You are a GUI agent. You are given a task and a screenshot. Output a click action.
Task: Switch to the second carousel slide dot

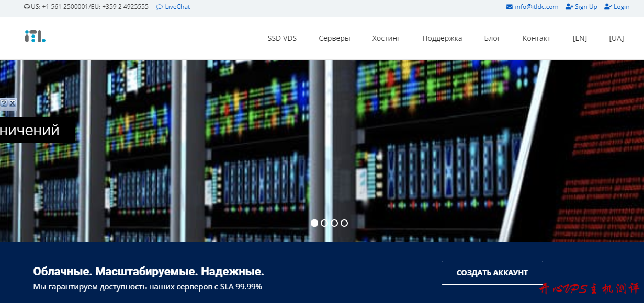point(324,223)
